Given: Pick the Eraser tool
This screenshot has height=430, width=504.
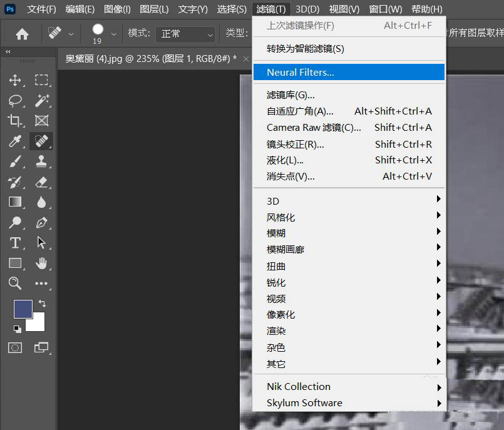Looking at the screenshot, I should [x=41, y=182].
